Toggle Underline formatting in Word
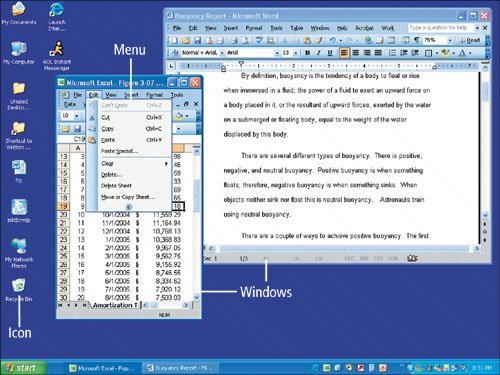 pyautogui.click(x=330, y=53)
